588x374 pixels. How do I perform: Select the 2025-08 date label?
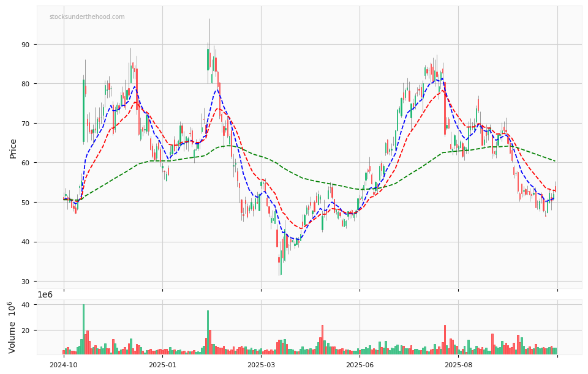458,365
